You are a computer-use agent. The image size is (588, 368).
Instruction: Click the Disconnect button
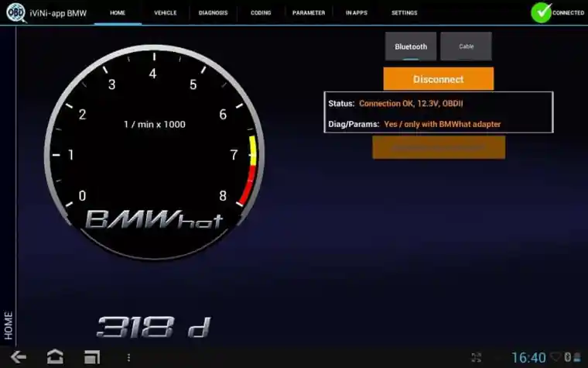[x=439, y=79]
